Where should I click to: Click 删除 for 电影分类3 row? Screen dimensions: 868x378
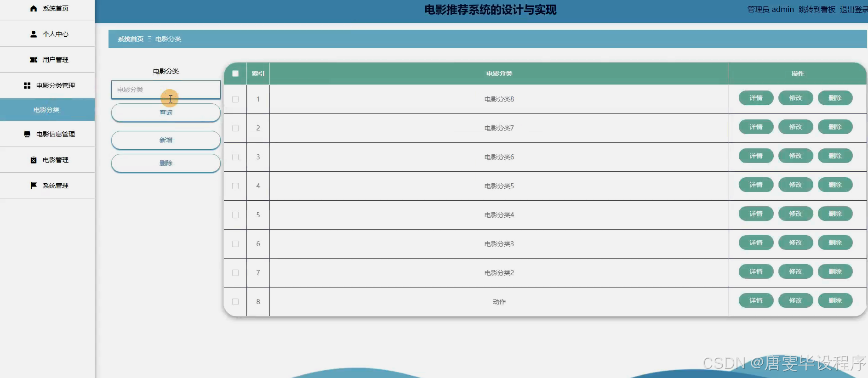[x=835, y=243]
